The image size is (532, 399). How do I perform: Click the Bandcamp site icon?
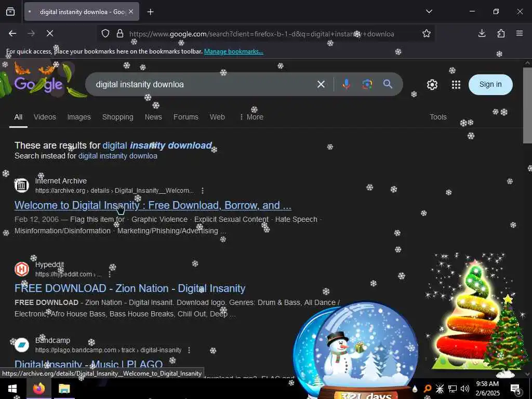(x=22, y=345)
